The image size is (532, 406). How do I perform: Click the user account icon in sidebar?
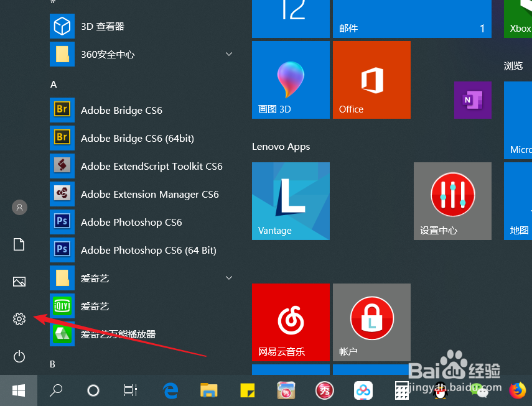click(x=19, y=207)
